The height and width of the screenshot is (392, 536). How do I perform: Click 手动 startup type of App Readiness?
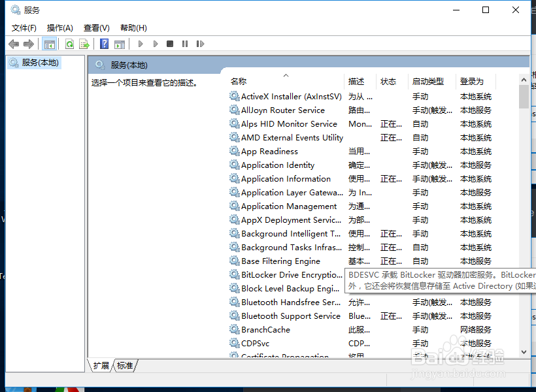[420, 152]
